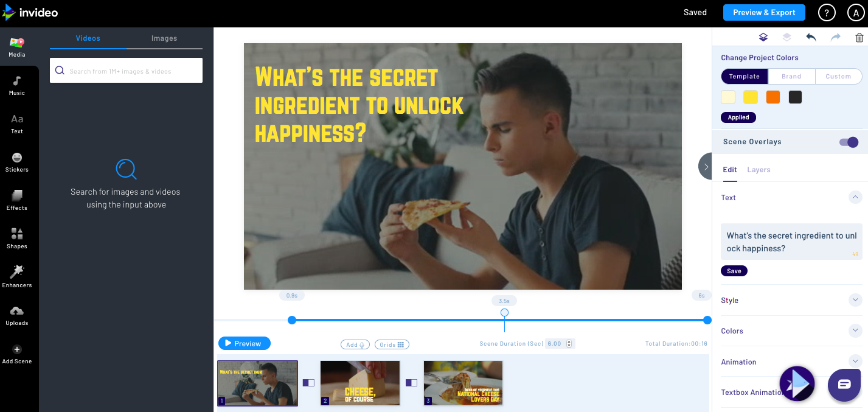
Task: Open the Shapes panel
Action: [x=17, y=239]
